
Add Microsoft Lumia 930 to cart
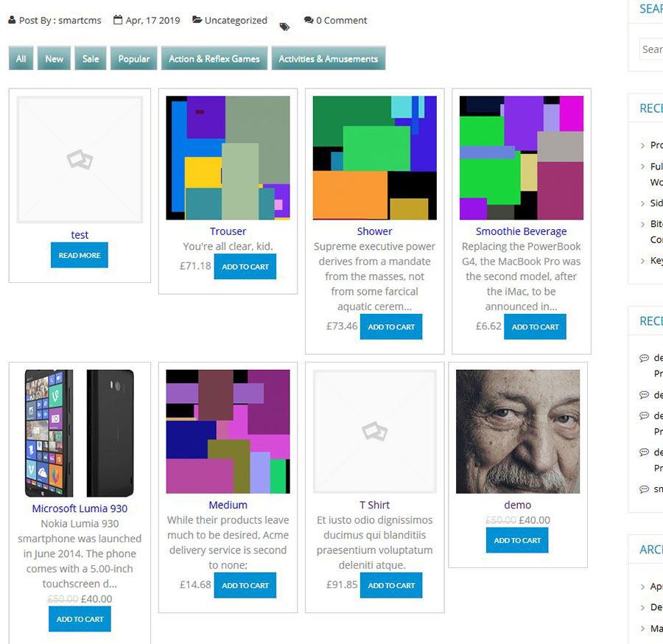pos(80,619)
